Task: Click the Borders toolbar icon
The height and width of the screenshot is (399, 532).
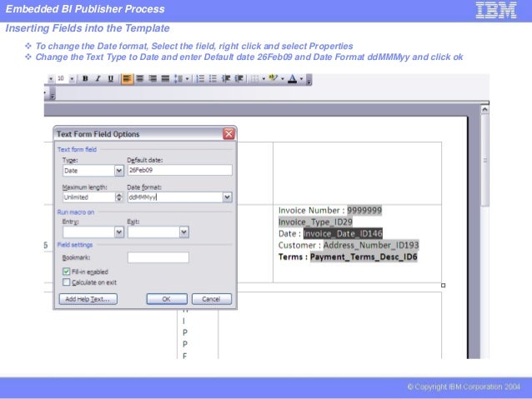Action: point(255,78)
